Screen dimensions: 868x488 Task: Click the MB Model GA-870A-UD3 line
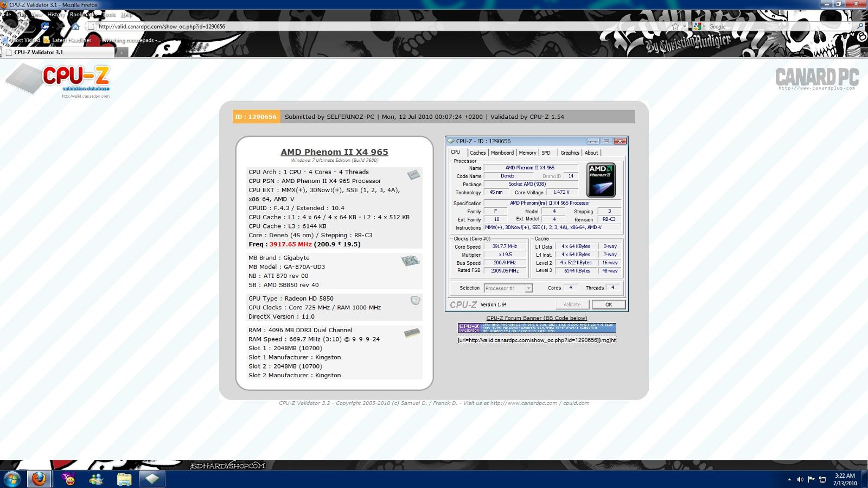point(287,267)
